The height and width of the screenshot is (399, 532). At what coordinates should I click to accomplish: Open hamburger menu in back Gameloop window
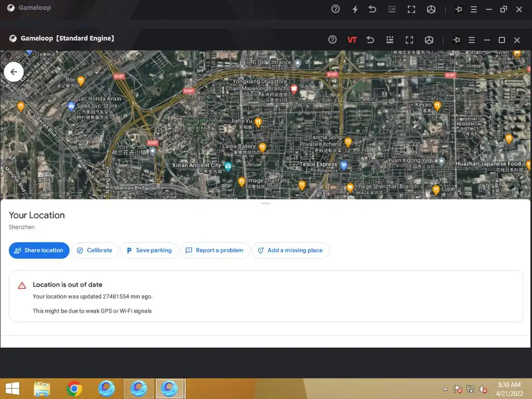(474, 9)
